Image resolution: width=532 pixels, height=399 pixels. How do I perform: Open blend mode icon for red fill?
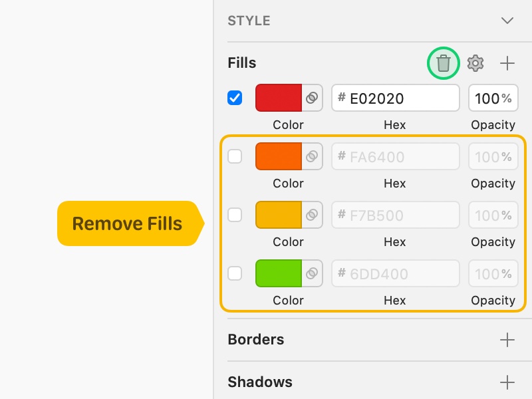coord(312,98)
